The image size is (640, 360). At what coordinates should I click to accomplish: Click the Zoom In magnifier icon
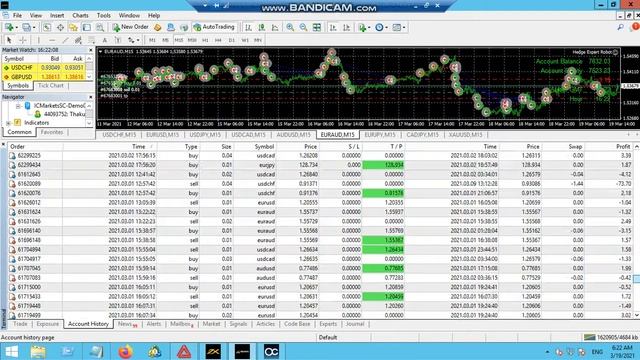(x=290, y=27)
